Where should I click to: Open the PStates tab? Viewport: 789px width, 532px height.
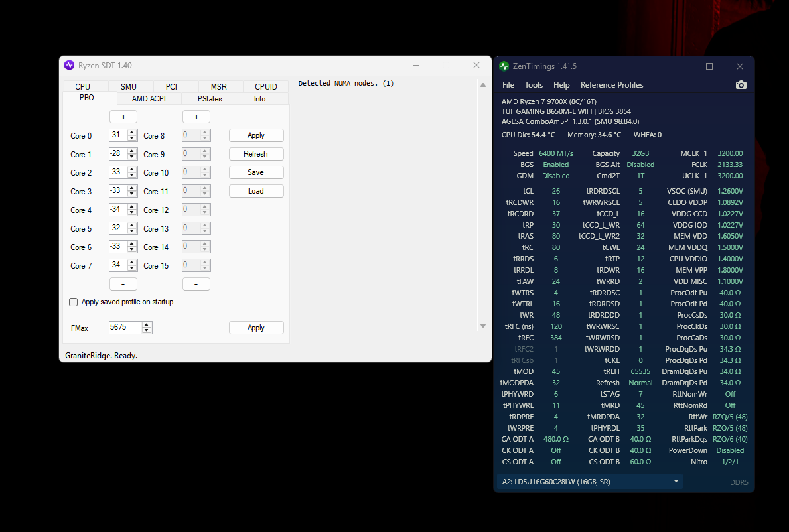tap(210, 99)
